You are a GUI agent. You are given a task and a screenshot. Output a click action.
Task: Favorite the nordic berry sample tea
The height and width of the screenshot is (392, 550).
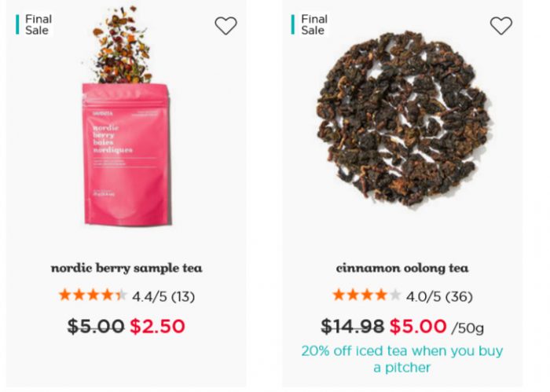[225, 26]
